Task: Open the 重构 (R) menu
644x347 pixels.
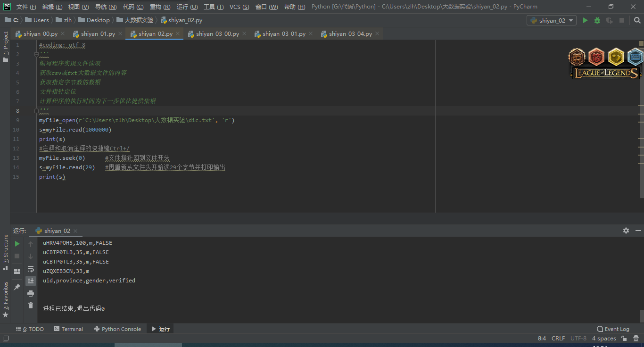Action: coord(160,7)
